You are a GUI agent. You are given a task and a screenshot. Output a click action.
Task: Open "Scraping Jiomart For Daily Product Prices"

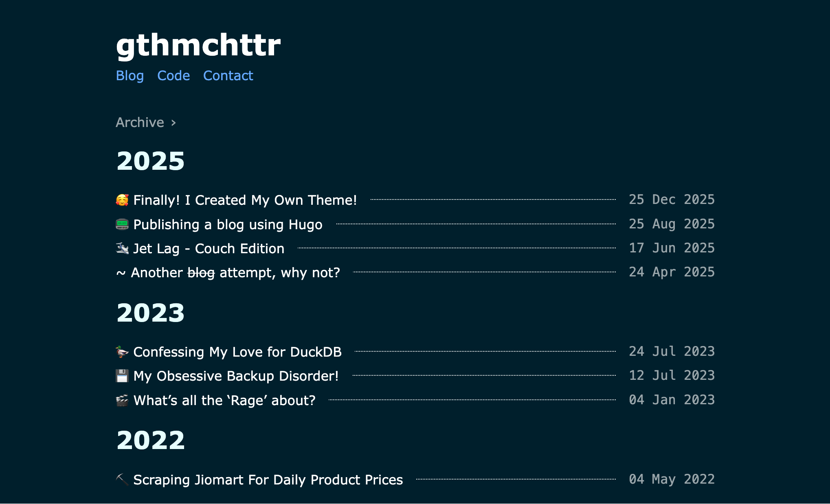(x=268, y=480)
